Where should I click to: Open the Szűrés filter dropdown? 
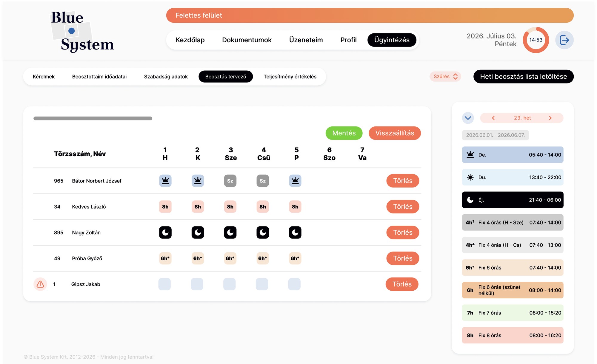[445, 77]
